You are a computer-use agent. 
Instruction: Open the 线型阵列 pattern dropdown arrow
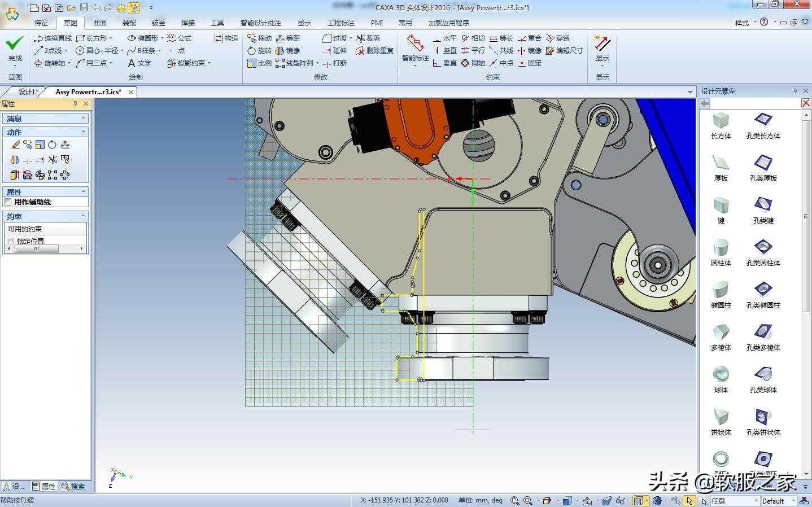coord(317,63)
